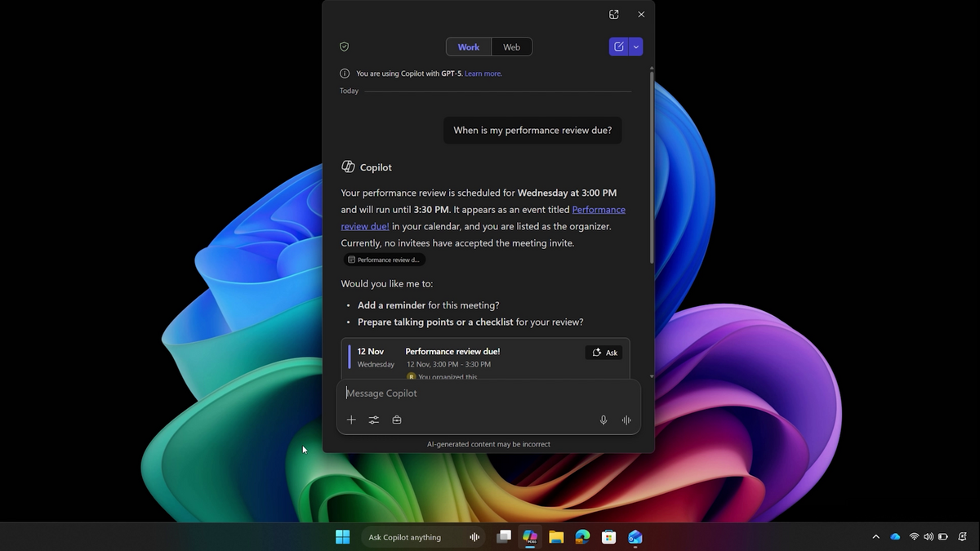The image size is (980, 551).
Task: Launch Microsoft Store from the taskbar
Action: tap(608, 537)
